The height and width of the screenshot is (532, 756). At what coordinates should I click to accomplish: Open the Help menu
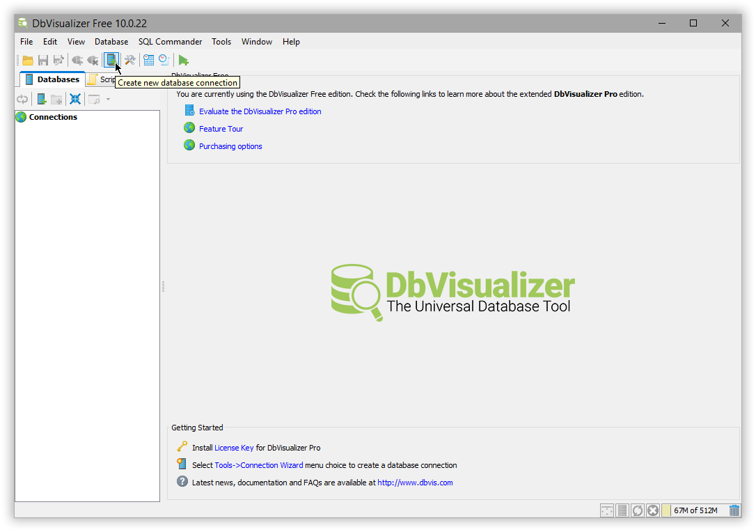(x=291, y=42)
